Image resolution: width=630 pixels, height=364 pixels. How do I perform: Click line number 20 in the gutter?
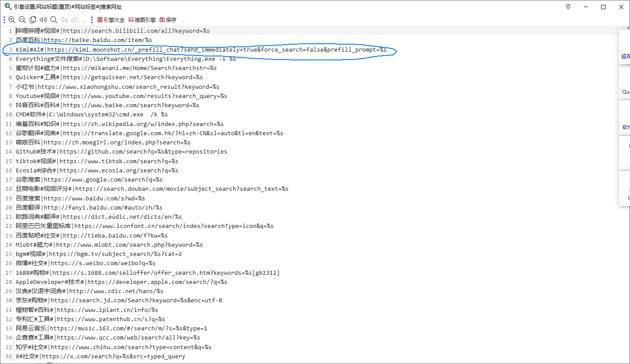point(9,207)
